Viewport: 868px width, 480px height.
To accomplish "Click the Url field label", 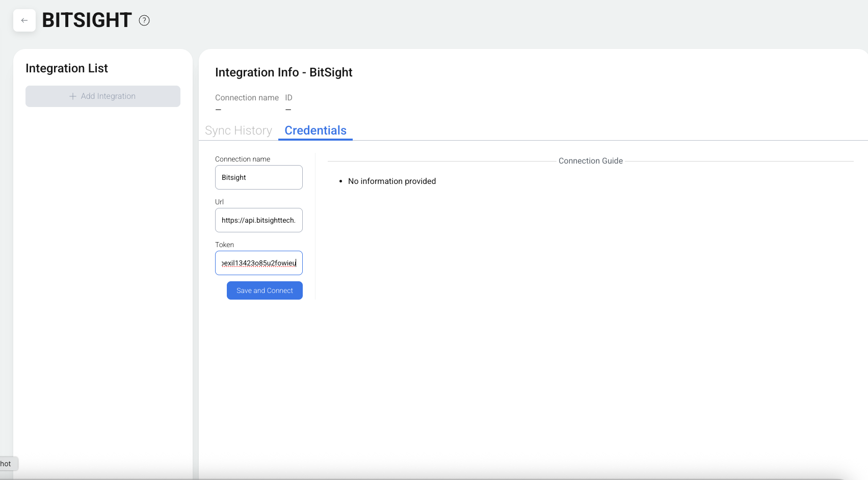I will tap(219, 202).
